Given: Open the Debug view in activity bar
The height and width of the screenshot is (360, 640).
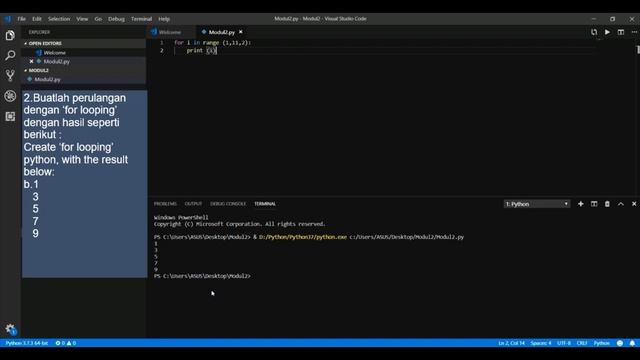Looking at the screenshot, I should pyautogui.click(x=10, y=96).
